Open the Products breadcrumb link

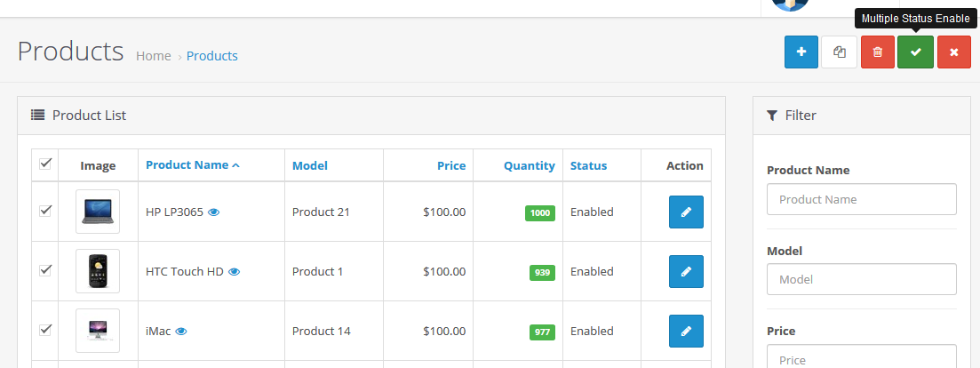211,56
